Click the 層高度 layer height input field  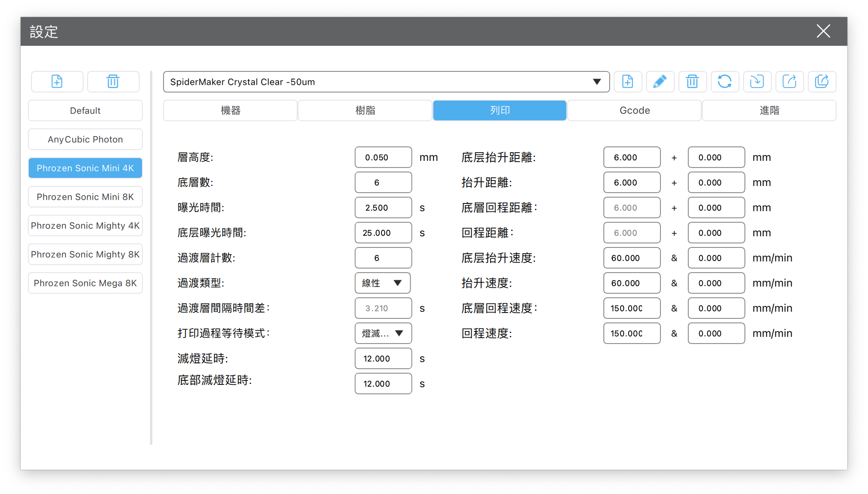click(383, 157)
